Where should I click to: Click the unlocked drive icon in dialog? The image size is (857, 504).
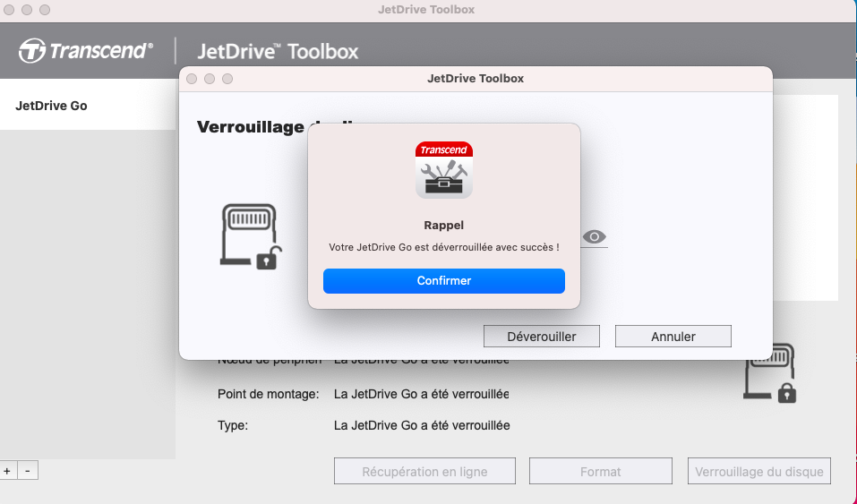coord(251,236)
